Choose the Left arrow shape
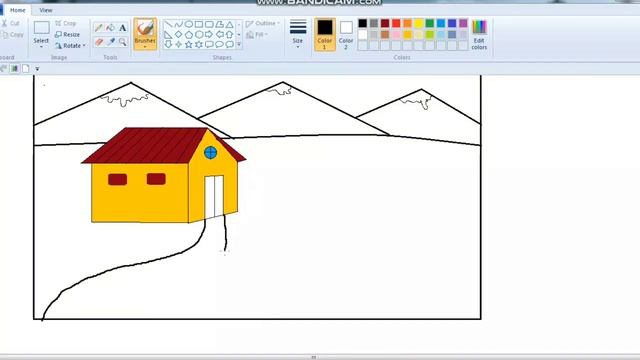Viewport: 640px width, 360px height. click(219, 34)
